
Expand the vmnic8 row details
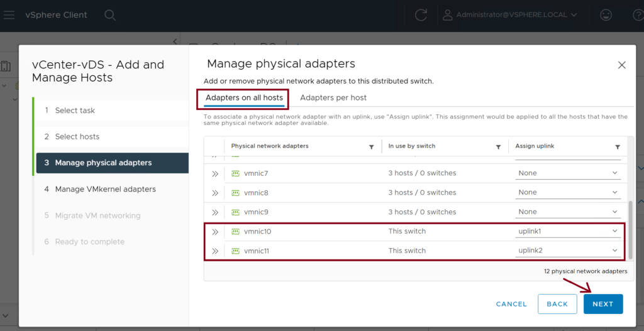click(215, 193)
